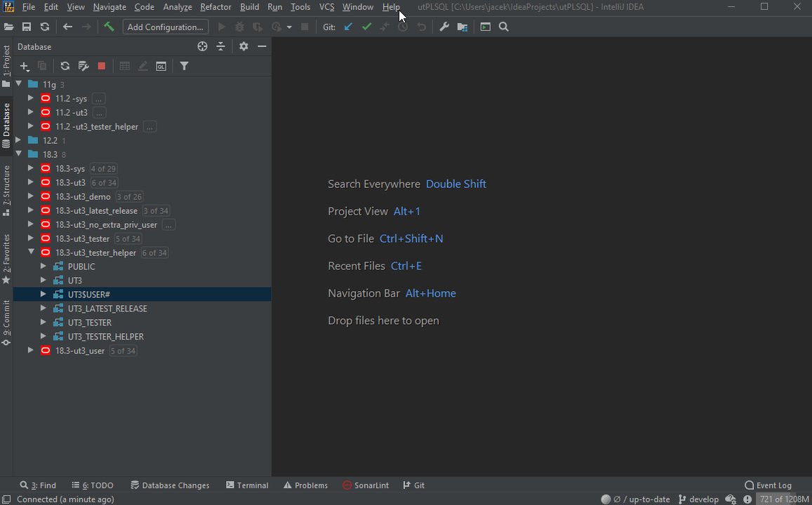812x505 pixels.
Task: Open the 6: TODO tool window
Action: (92, 485)
